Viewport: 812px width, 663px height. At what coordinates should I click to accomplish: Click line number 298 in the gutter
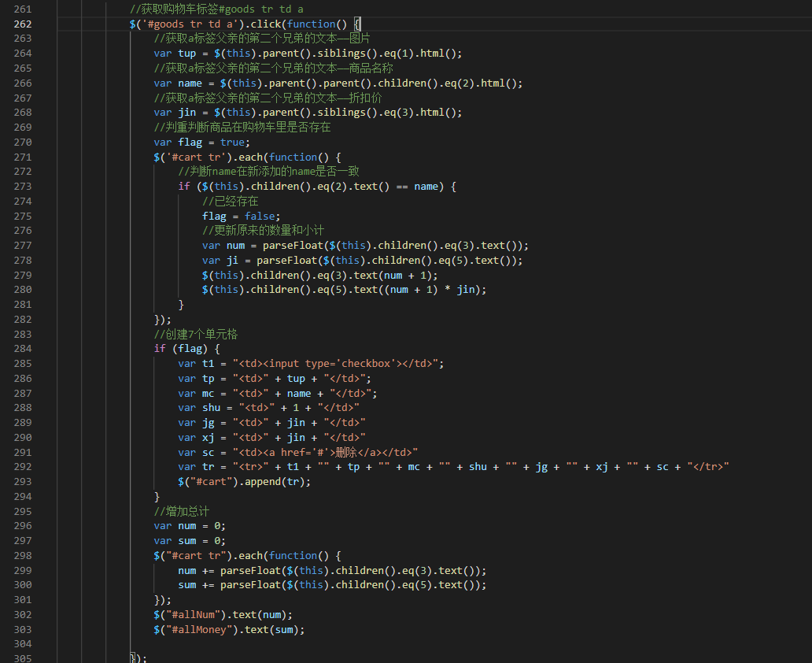click(x=23, y=556)
